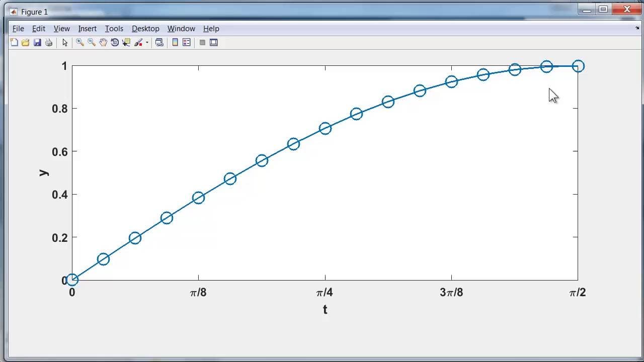Click the Insert Legend button

pyautogui.click(x=187, y=43)
